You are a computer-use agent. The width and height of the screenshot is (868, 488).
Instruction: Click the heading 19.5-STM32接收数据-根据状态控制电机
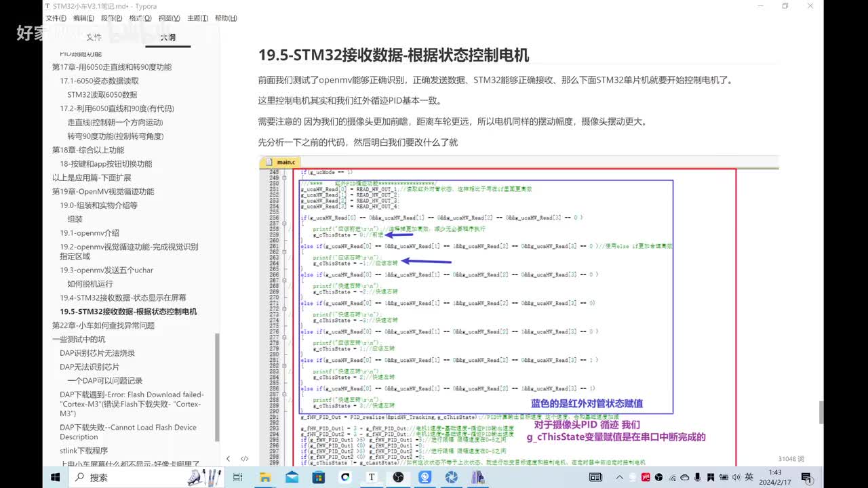click(393, 55)
